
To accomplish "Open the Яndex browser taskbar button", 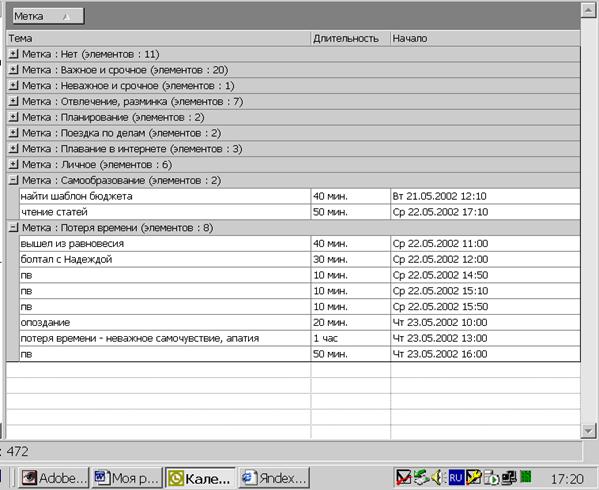I will 274,478.
